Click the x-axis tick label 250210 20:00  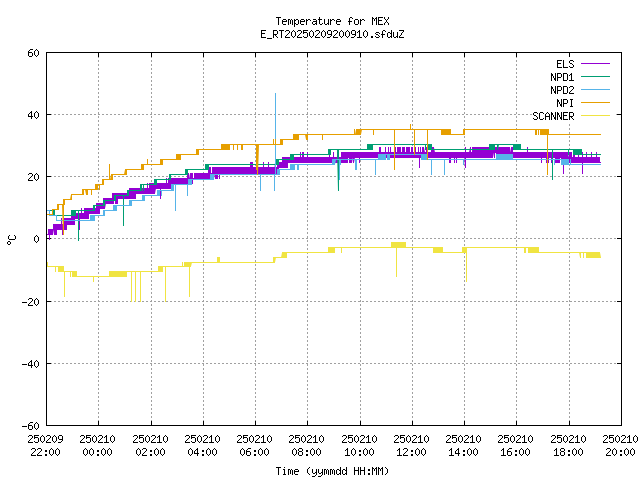(x=620, y=446)
